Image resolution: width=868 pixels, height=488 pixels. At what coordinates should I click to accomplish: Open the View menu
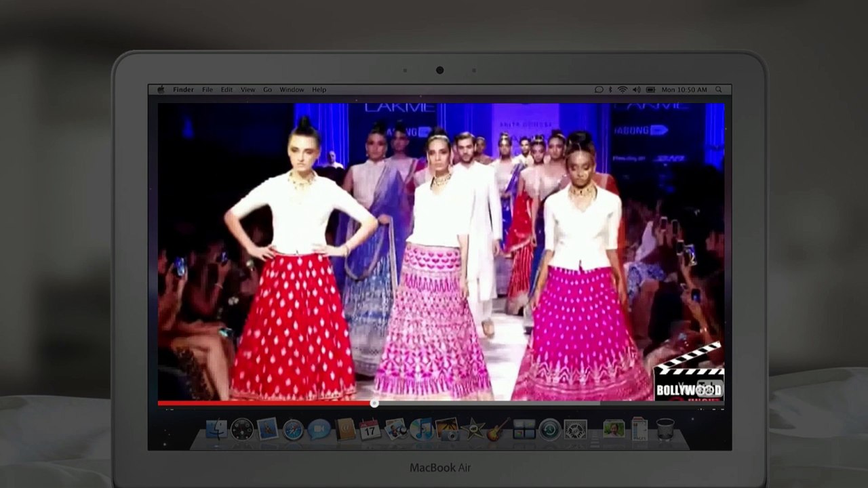pos(248,89)
